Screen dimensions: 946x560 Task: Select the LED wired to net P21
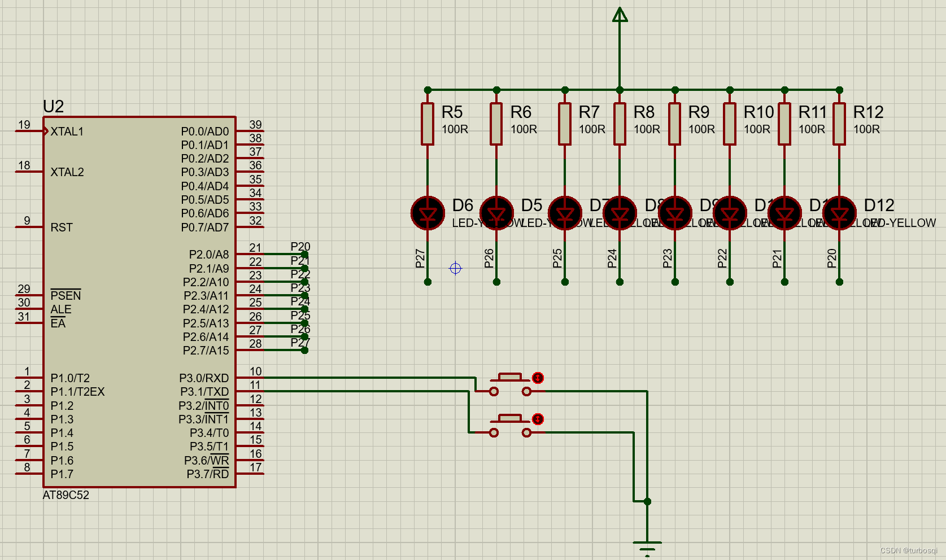coord(784,213)
